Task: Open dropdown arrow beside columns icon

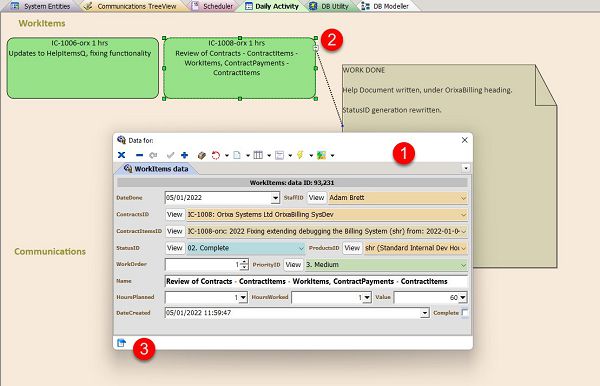Action: tap(269, 156)
